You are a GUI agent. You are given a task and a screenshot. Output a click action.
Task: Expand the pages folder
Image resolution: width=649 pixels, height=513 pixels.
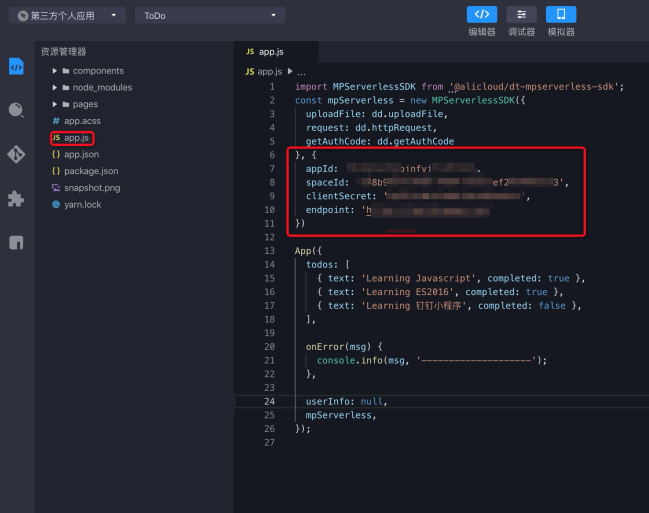(x=55, y=104)
